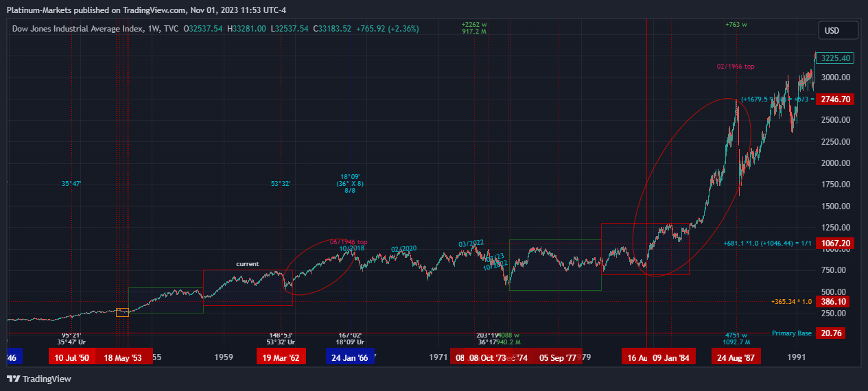Click the '+681.1 *1.0 (+1046.44) = 1/1' label
The height and width of the screenshot is (391, 868).
pos(768,244)
